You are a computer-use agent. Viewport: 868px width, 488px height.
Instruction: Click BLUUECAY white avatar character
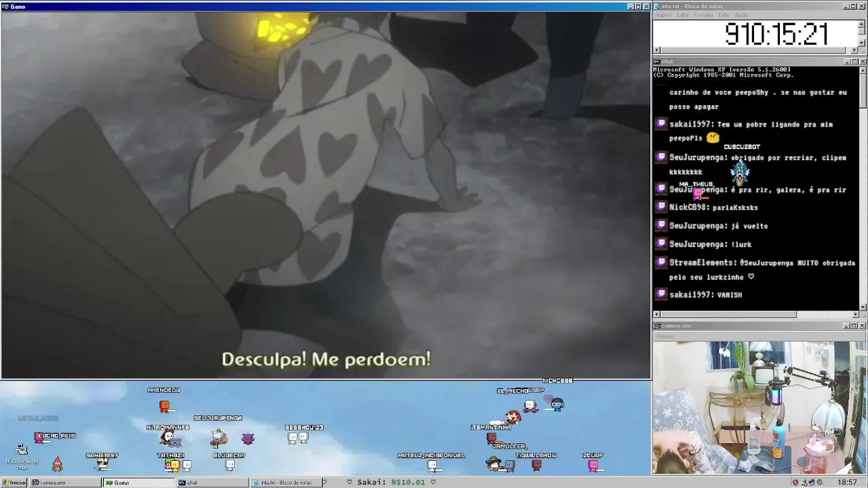(x=230, y=465)
